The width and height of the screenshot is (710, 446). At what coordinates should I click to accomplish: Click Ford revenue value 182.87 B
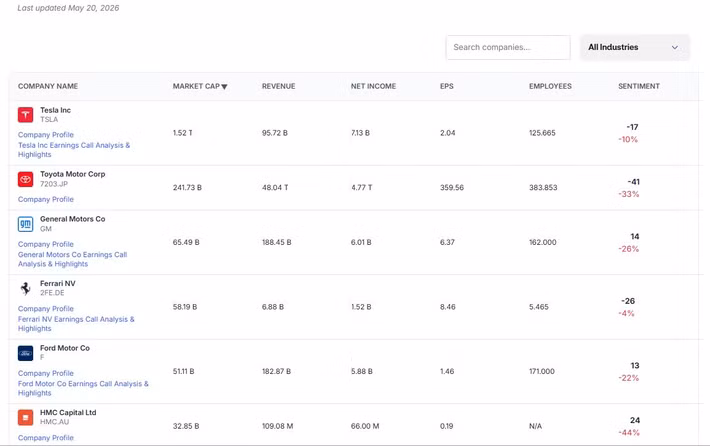pos(276,371)
